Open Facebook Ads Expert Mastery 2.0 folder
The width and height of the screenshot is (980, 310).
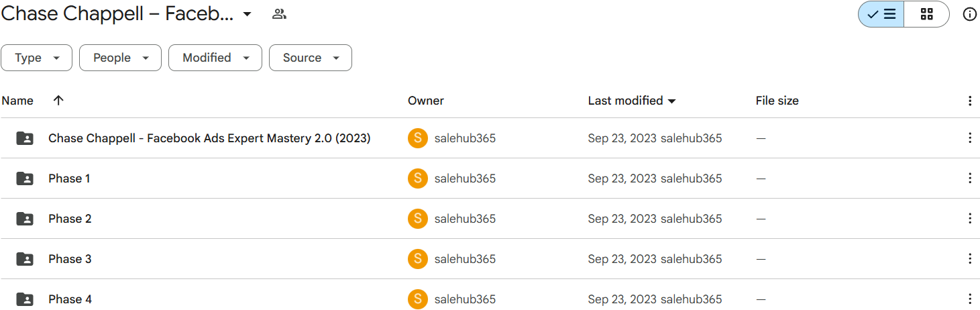pos(209,138)
